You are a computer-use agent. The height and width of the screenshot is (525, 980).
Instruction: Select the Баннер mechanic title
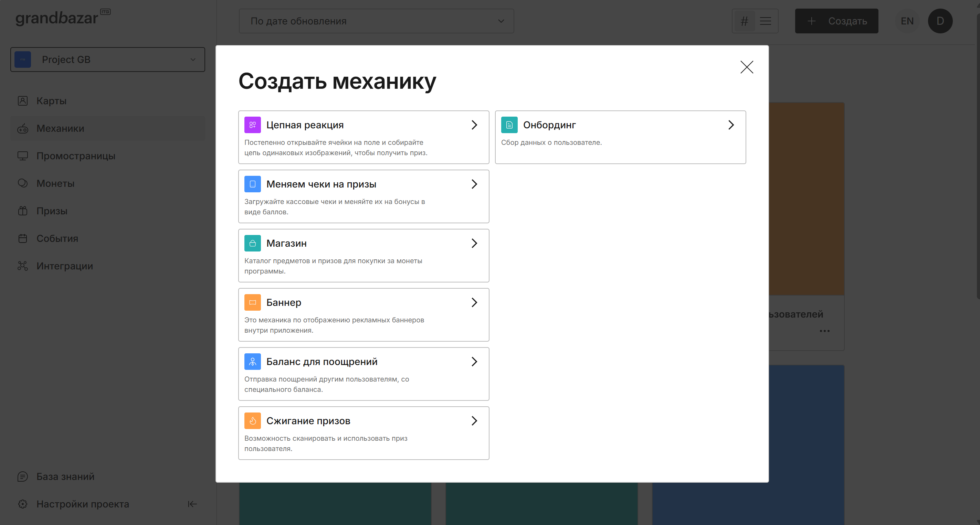coord(283,303)
